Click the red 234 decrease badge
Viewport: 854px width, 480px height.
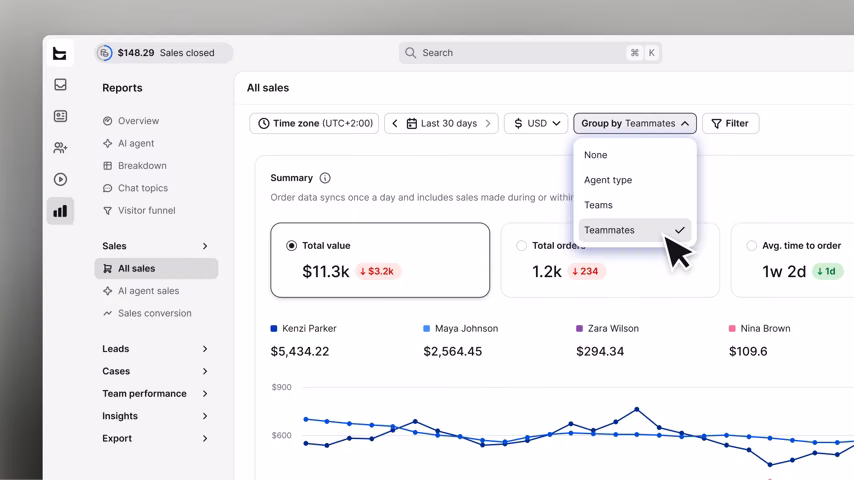click(x=586, y=271)
